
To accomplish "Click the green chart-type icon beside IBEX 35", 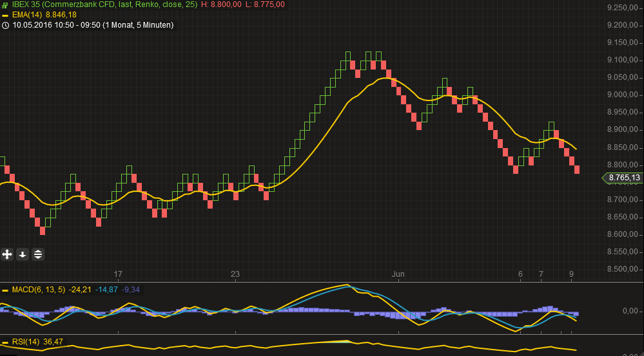I will tap(5, 5).
